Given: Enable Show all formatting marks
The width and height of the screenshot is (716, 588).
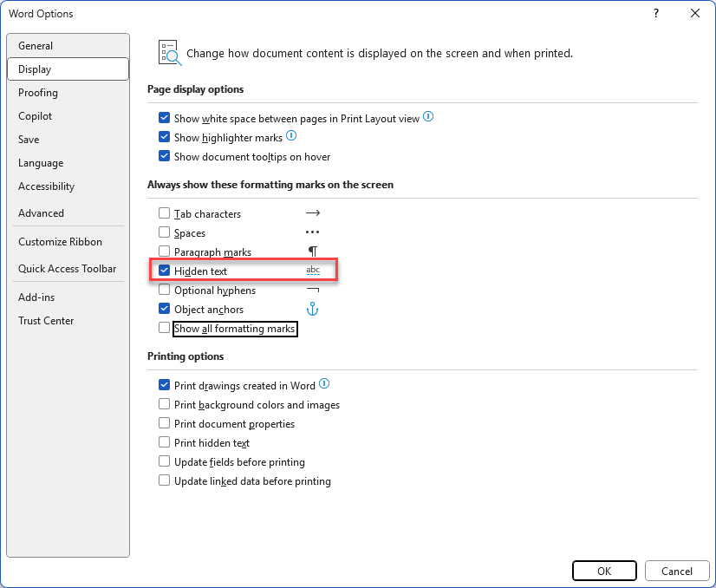Looking at the screenshot, I should coord(165,328).
